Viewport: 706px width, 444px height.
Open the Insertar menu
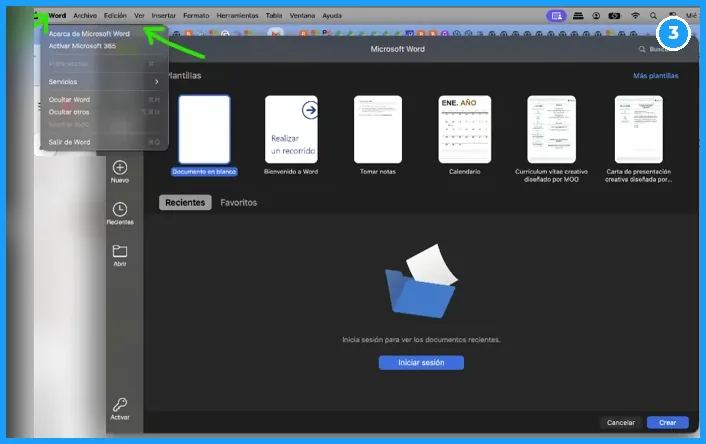point(163,15)
